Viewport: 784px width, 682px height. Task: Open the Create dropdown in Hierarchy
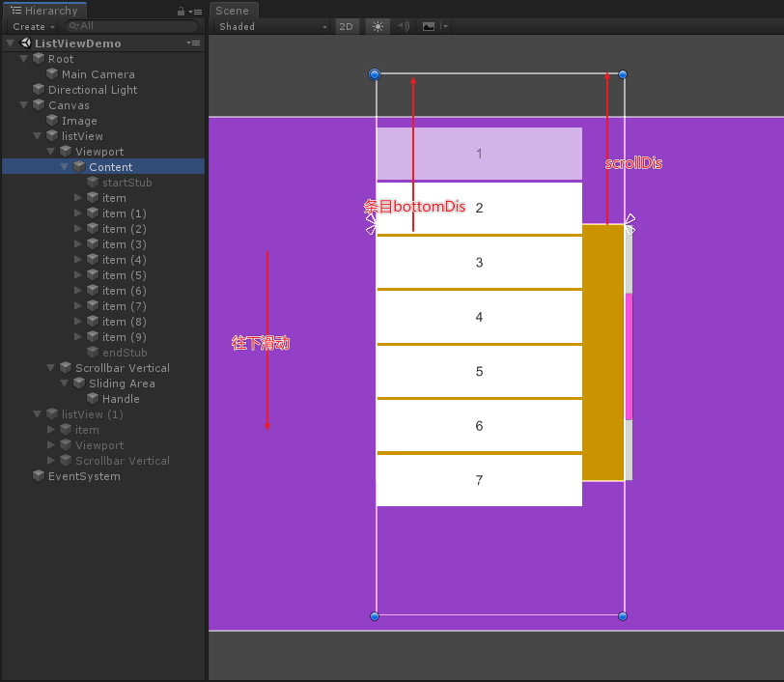33,26
